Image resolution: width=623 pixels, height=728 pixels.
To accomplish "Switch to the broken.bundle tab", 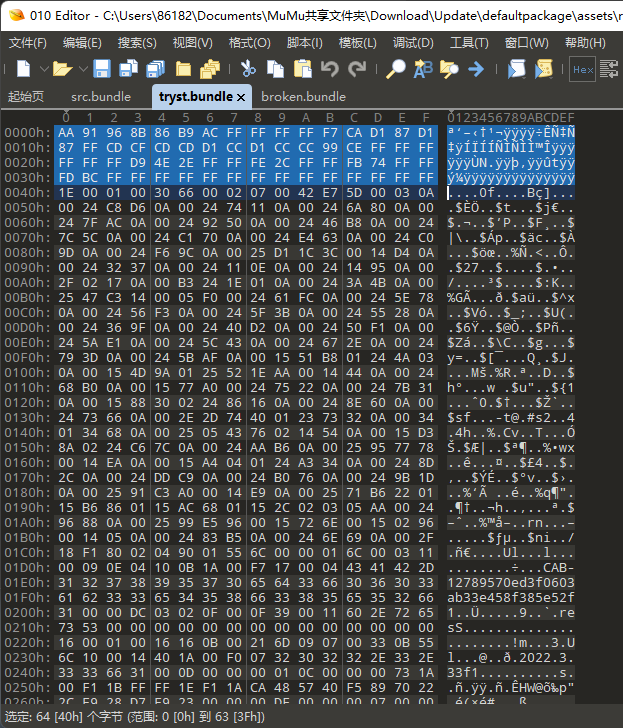I will click(x=304, y=97).
